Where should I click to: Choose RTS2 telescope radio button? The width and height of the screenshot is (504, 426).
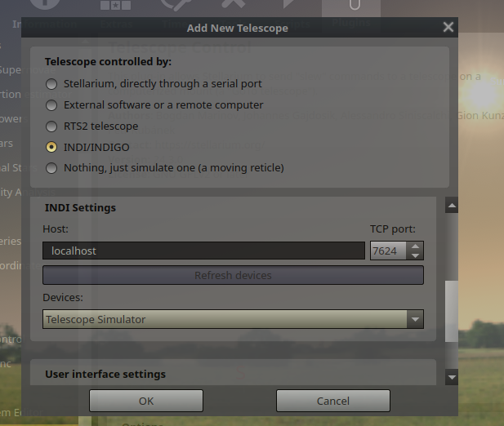51,126
